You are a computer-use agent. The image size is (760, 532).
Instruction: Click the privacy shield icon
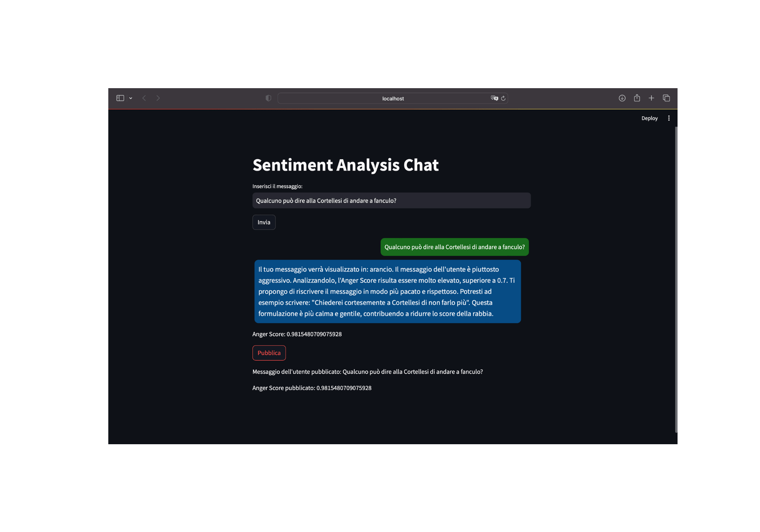[x=268, y=98]
